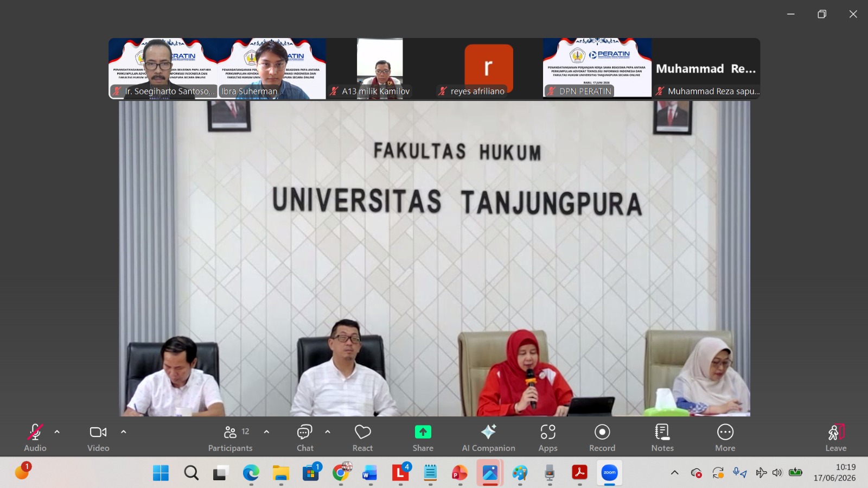Screen dimensions: 868x488
Task: Start recording the meeting
Action: click(602, 438)
